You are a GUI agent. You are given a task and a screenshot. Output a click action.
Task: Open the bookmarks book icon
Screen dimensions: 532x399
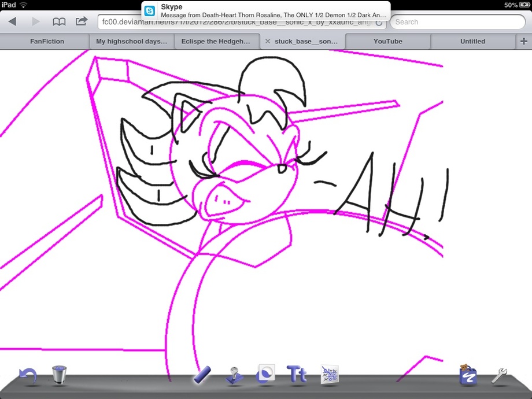pyautogui.click(x=59, y=22)
